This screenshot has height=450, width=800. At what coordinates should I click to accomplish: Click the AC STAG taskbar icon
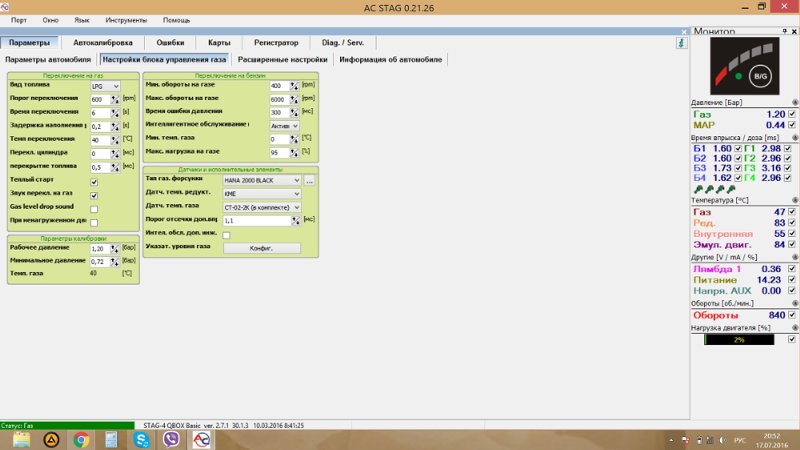(x=201, y=439)
